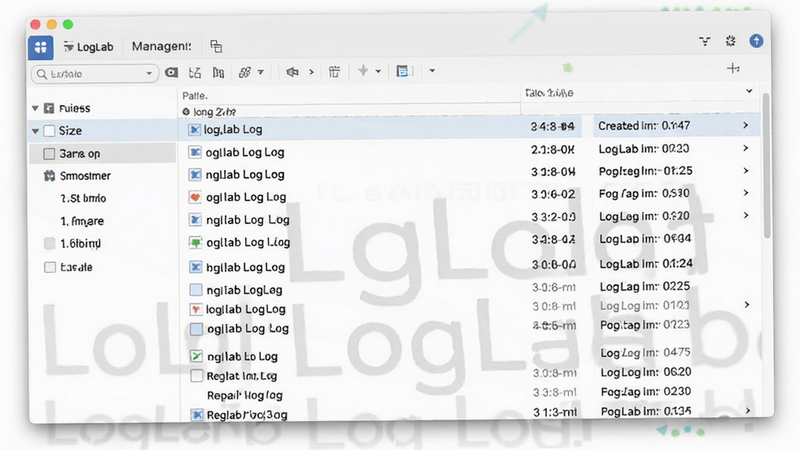Open the column header dropdown chevron at right
The height and width of the screenshot is (450, 800).
click(749, 91)
